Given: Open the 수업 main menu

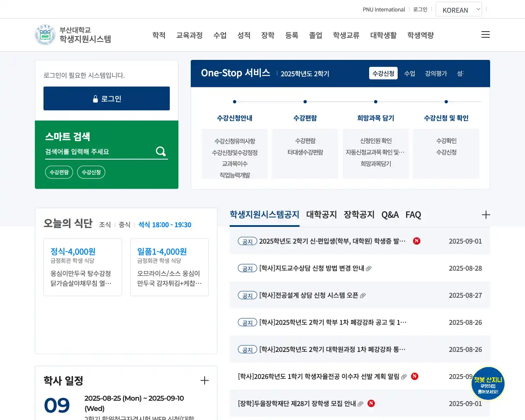Looking at the screenshot, I should pyautogui.click(x=220, y=35).
